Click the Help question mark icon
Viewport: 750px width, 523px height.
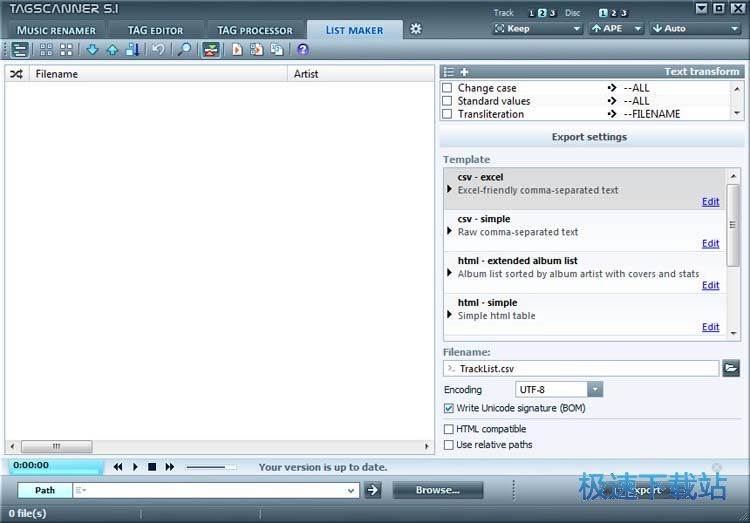pyautogui.click(x=303, y=49)
